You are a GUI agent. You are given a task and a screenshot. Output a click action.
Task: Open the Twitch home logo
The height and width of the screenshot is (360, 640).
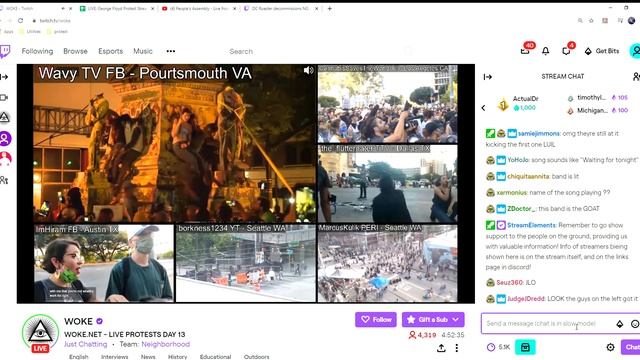coord(5,51)
